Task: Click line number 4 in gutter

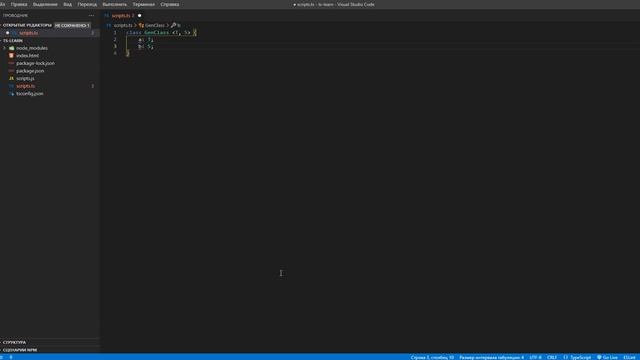Action: (115, 53)
